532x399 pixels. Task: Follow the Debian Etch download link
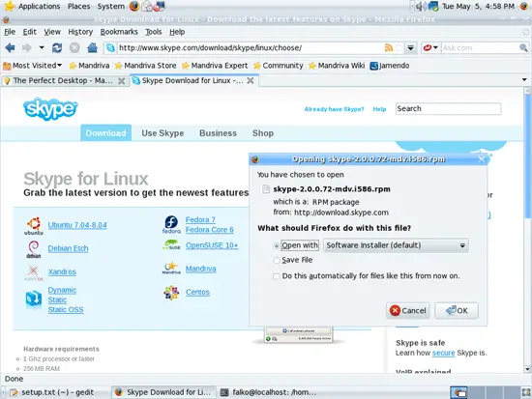pyautogui.click(x=69, y=248)
